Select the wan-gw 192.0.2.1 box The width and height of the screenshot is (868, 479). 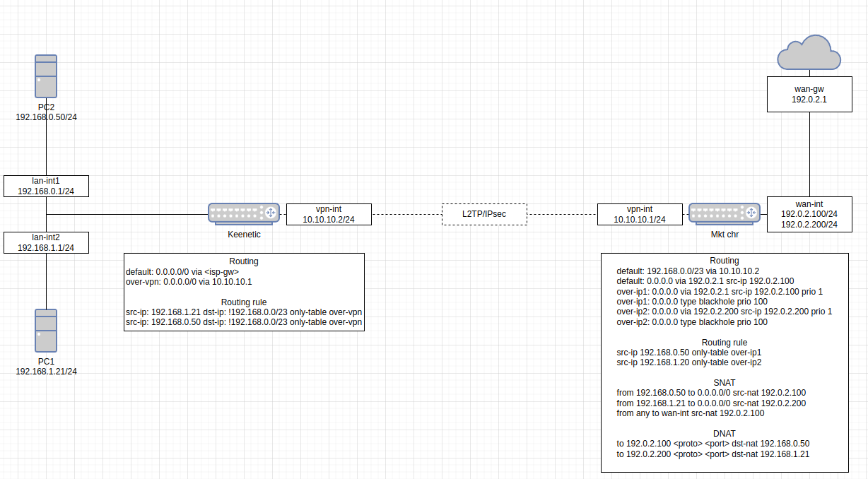click(809, 94)
